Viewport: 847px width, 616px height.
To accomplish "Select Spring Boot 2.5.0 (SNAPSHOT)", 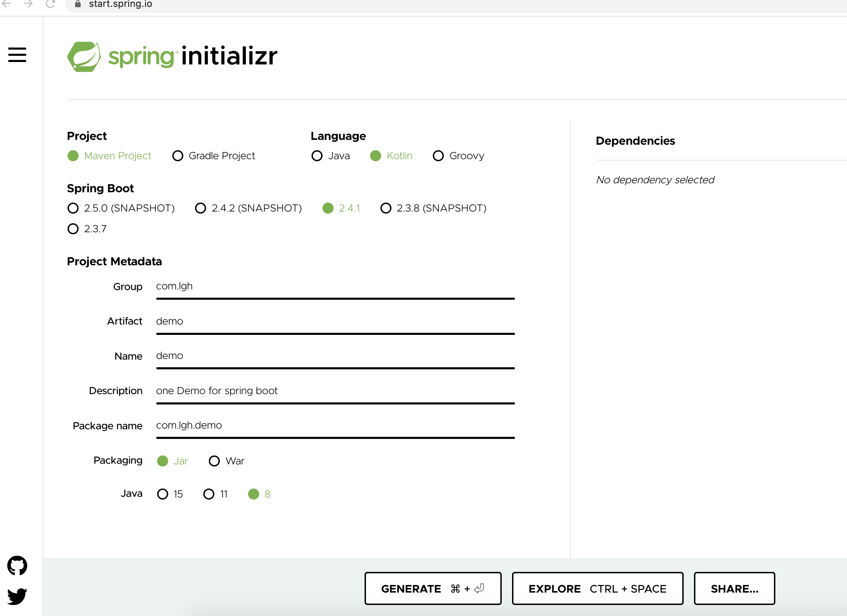I will [x=121, y=208].
